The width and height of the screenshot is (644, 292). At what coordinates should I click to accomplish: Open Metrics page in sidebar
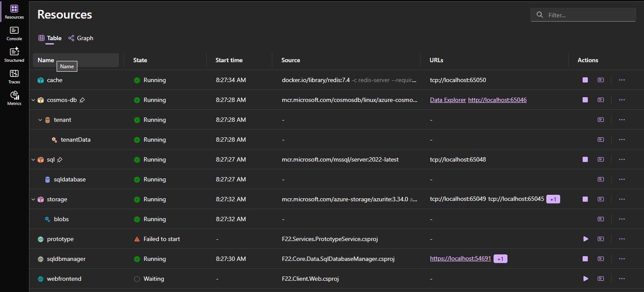pyautogui.click(x=14, y=98)
